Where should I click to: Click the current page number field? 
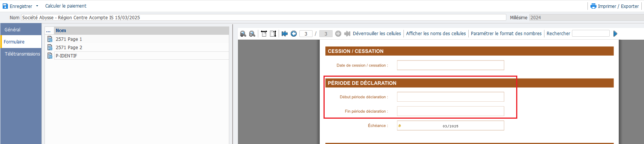pos(306,34)
